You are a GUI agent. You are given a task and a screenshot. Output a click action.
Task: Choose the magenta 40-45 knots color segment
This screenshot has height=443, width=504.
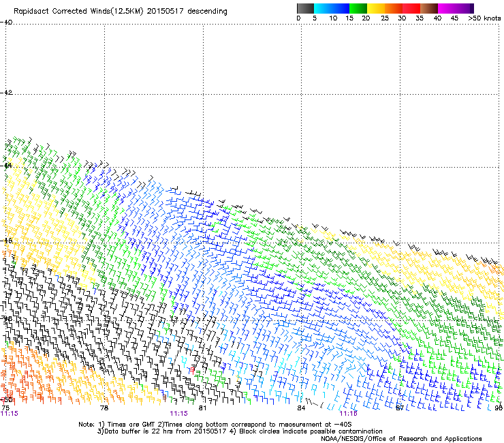click(x=447, y=8)
